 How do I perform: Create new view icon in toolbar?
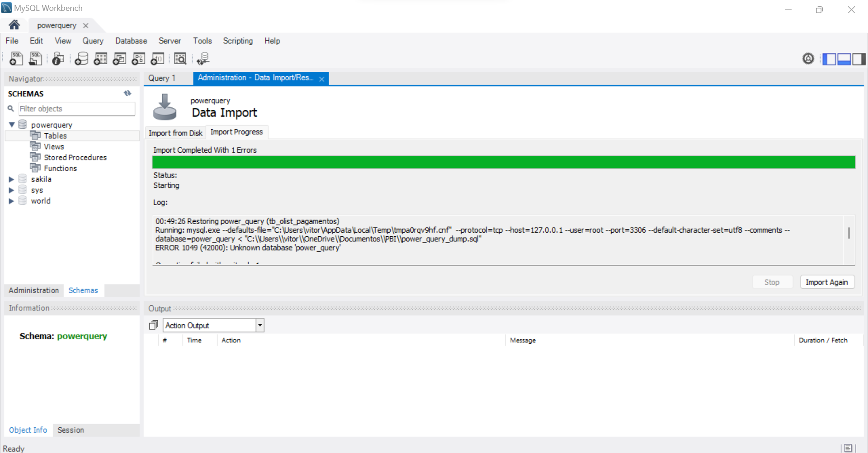click(119, 59)
